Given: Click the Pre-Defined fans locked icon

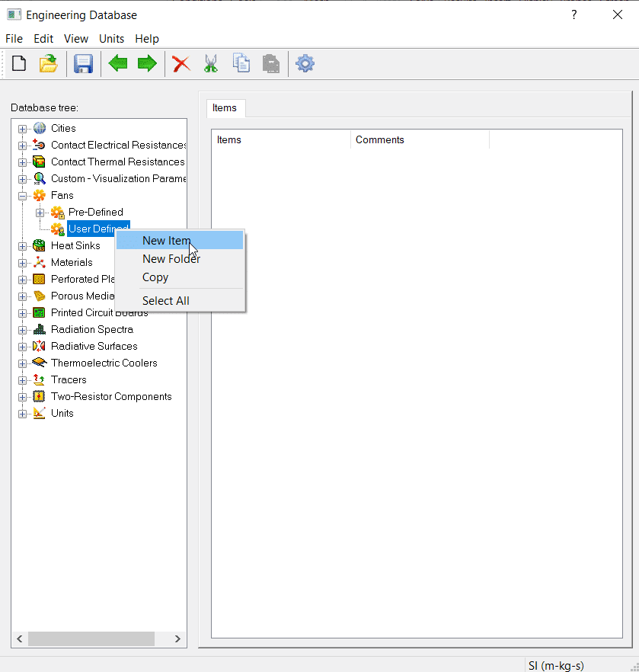Looking at the screenshot, I should tap(57, 212).
